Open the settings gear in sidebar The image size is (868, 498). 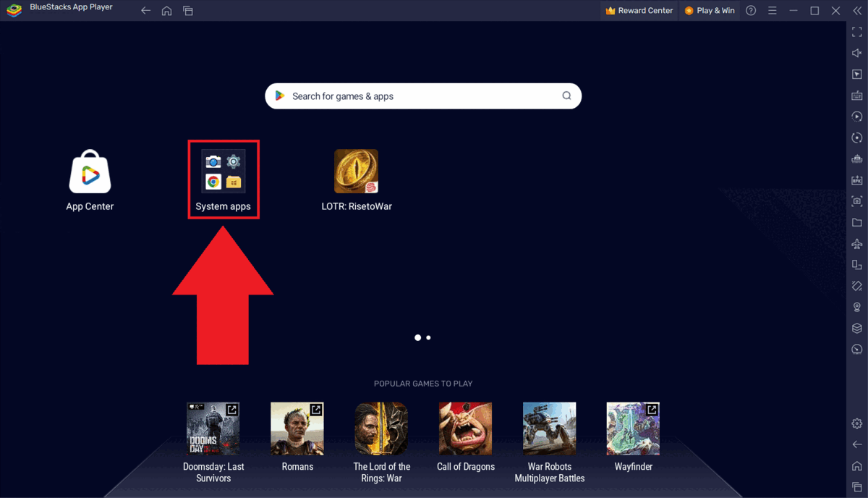pos(857,423)
